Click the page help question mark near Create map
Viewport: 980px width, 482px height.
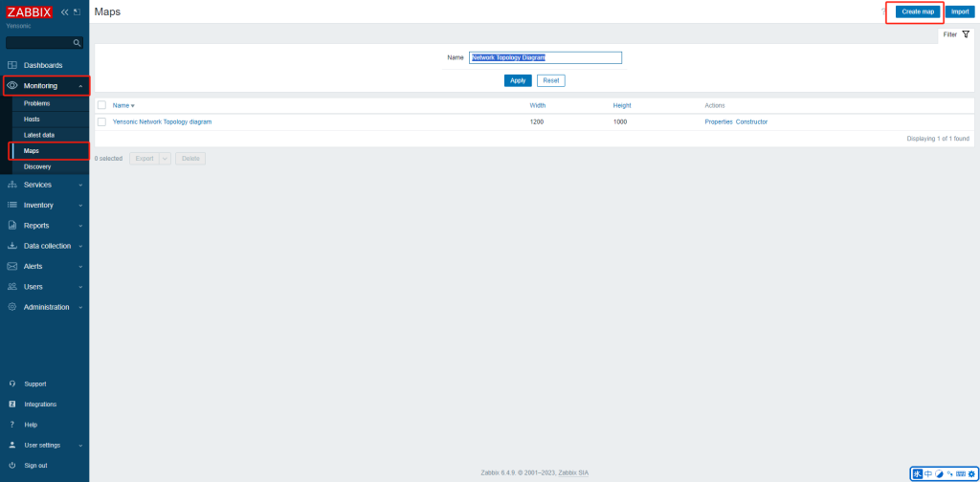coord(883,11)
